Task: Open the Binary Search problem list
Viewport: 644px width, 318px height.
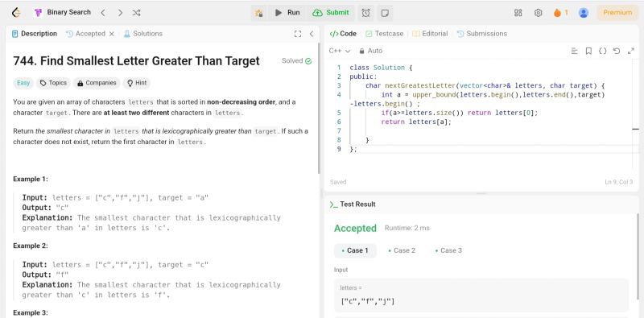Action: [63, 13]
